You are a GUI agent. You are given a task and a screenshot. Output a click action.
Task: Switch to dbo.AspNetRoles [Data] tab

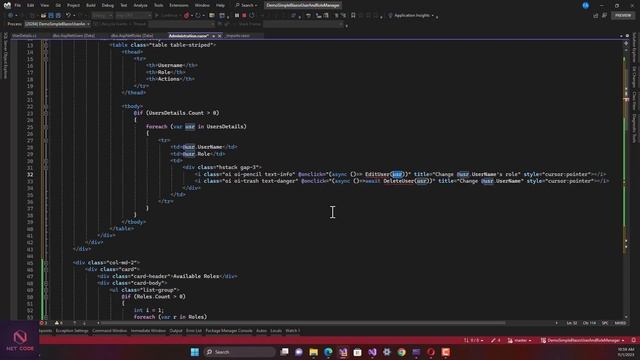tap(132, 36)
